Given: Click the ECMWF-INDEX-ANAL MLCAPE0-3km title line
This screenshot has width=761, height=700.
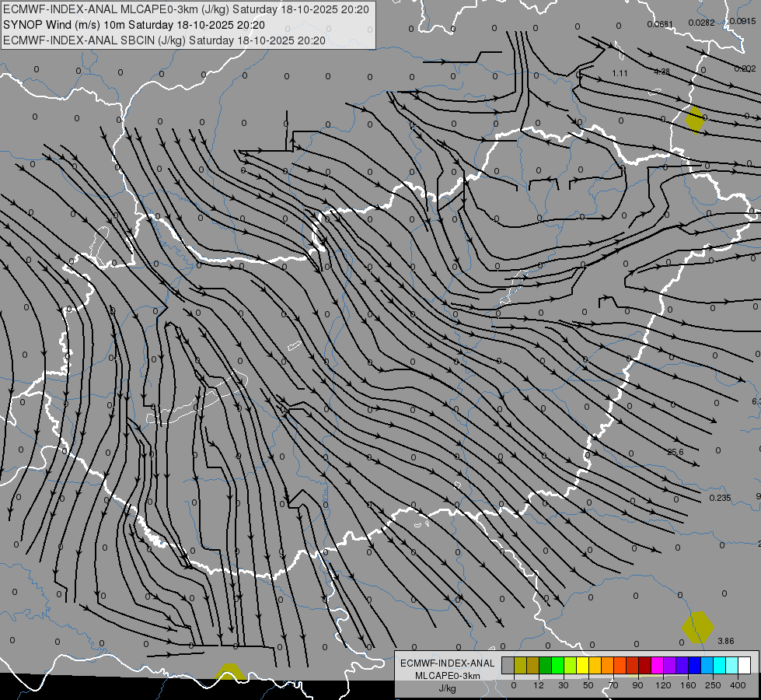Looking at the screenshot, I should (x=186, y=9).
